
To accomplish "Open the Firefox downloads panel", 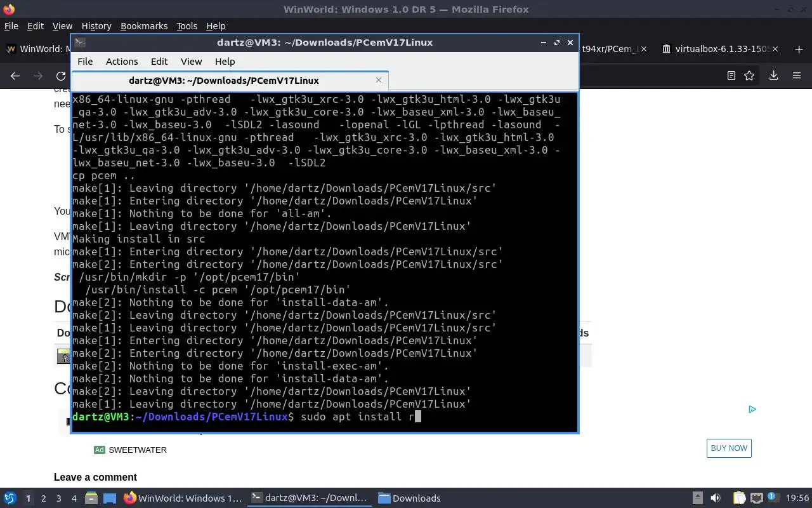I will [x=773, y=76].
